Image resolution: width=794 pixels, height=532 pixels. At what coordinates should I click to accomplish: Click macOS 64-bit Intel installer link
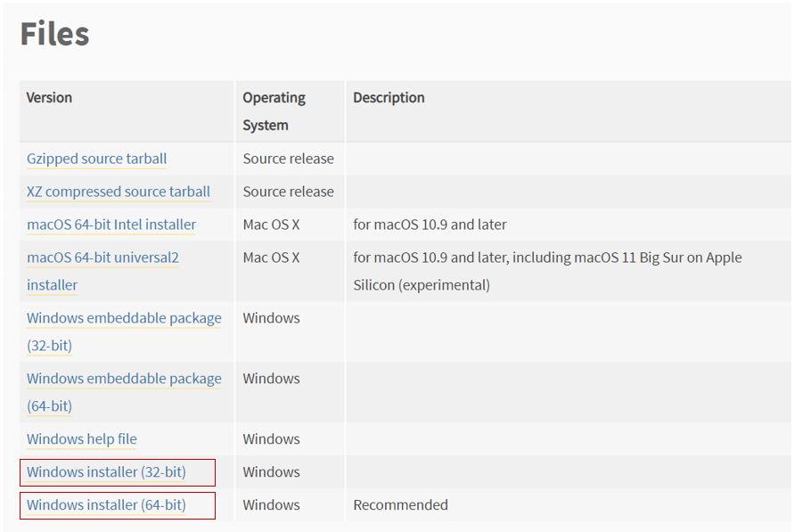click(x=111, y=225)
